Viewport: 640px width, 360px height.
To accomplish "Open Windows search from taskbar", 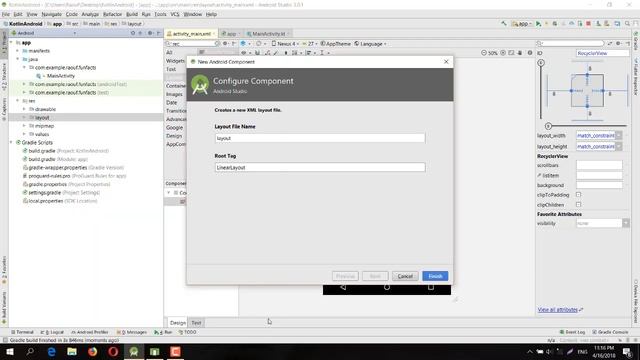I will coord(30,351).
